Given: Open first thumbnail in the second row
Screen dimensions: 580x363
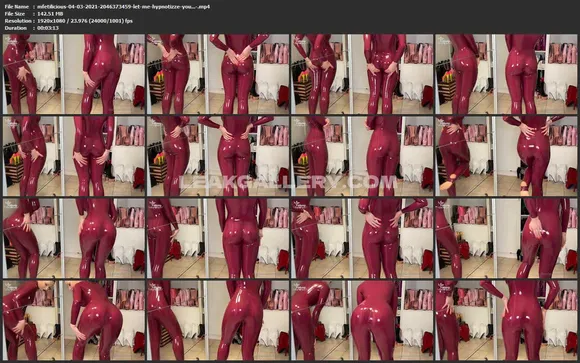Looking at the screenshot, I should coord(74,156).
